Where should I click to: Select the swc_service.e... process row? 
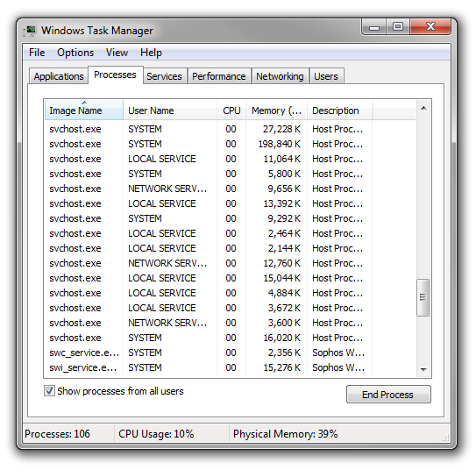point(230,352)
